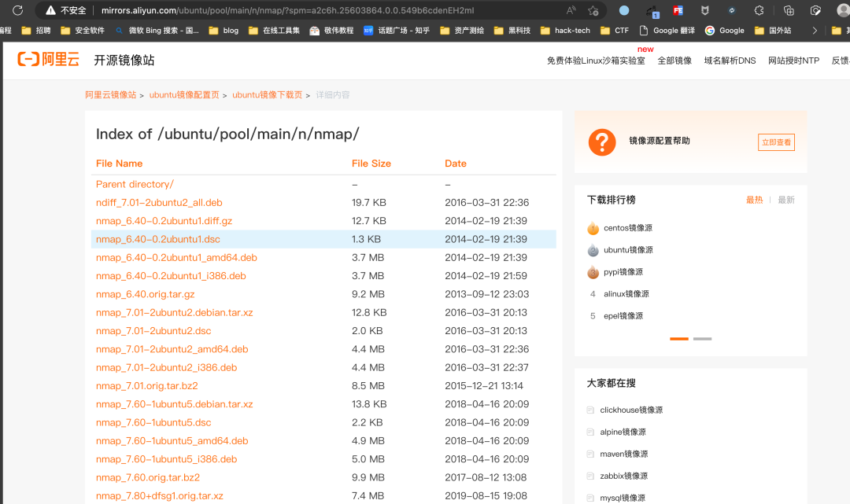Go to ubuntu镜像配置页 breadcrumb

click(x=184, y=94)
